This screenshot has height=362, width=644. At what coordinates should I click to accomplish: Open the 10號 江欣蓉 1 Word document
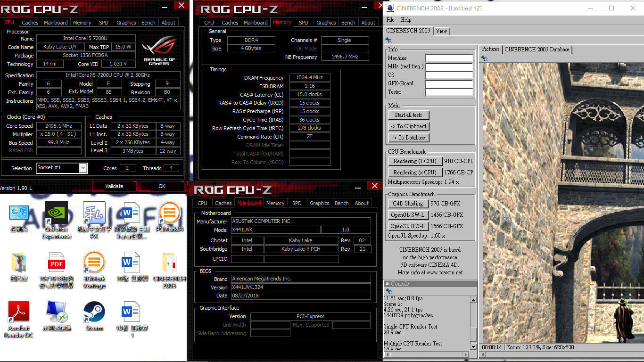[x=132, y=320]
